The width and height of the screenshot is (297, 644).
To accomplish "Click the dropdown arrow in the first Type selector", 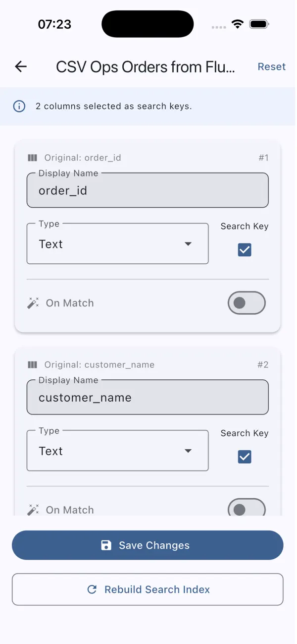I will [188, 244].
